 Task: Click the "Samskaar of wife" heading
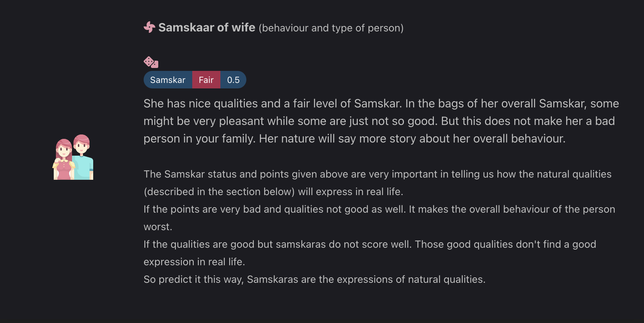pyautogui.click(x=207, y=27)
